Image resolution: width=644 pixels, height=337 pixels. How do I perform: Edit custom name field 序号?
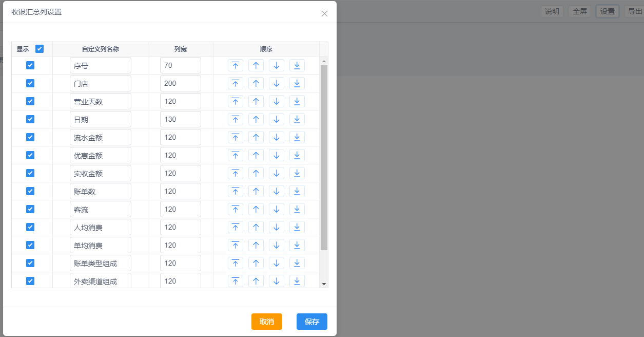[x=101, y=65]
